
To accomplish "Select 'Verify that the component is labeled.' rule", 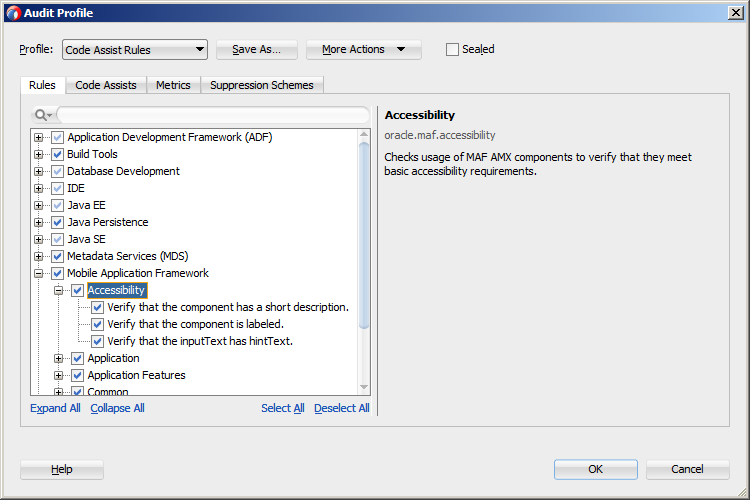I will 196,324.
